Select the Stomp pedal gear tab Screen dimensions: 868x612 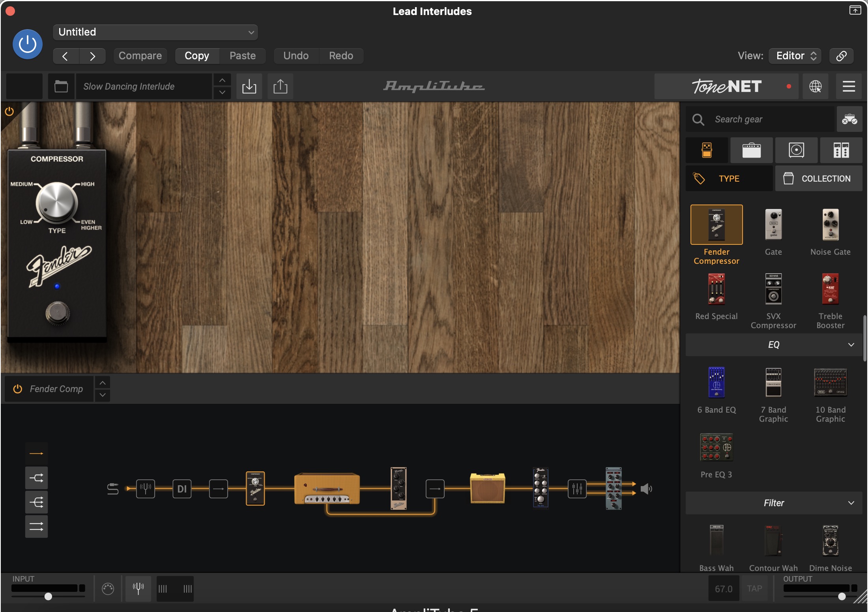(x=707, y=150)
